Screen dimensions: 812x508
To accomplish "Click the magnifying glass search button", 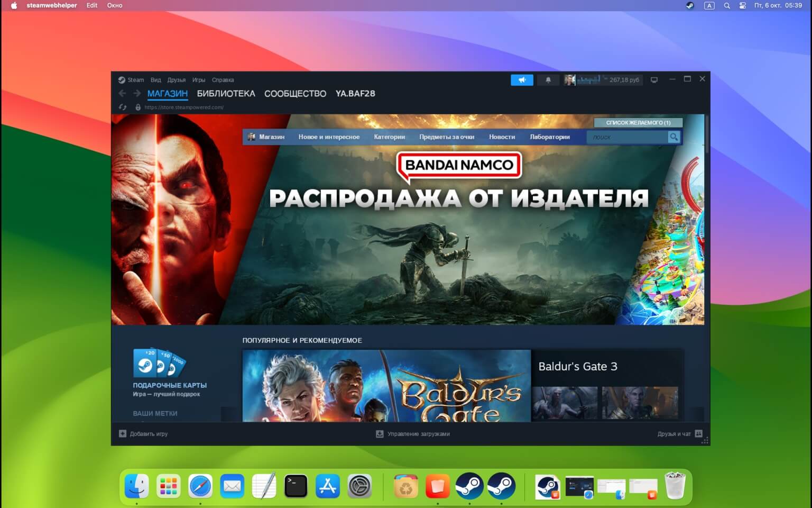I will (x=673, y=137).
